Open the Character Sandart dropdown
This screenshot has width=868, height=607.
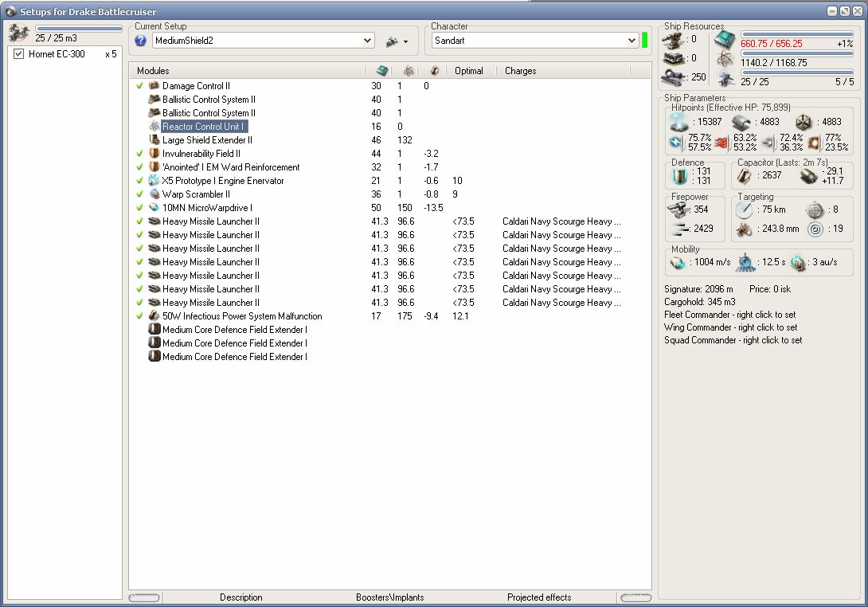click(x=631, y=41)
